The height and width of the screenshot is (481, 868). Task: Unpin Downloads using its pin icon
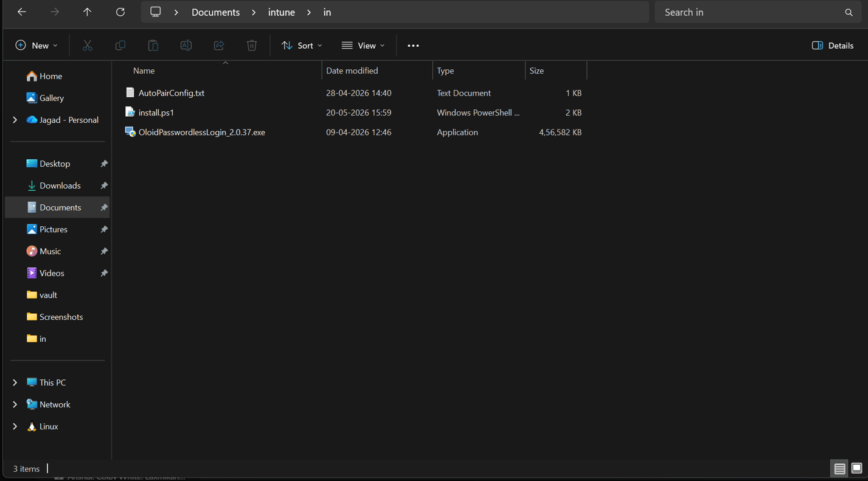(104, 185)
